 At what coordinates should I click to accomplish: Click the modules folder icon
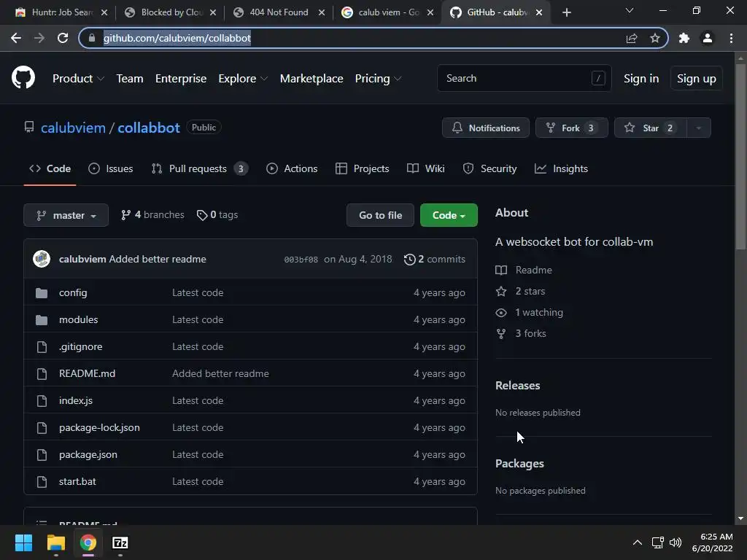coord(42,320)
